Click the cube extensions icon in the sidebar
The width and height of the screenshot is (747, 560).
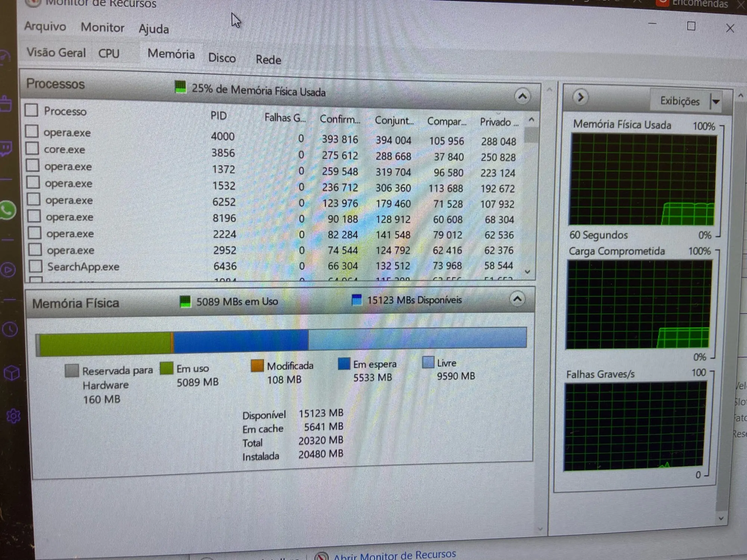[12, 373]
